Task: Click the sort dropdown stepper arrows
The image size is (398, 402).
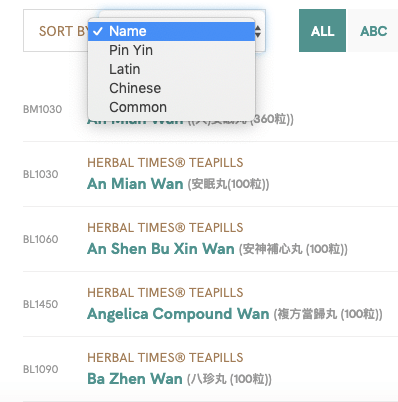Action: [258, 31]
